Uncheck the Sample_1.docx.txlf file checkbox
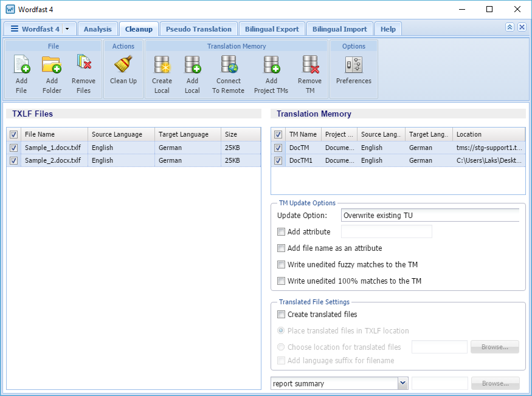 [x=13, y=148]
